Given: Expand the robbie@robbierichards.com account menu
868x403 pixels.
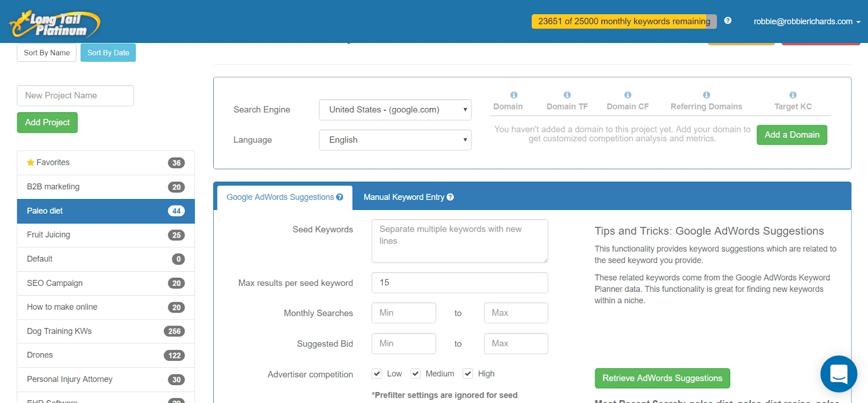Looking at the screenshot, I should [807, 22].
